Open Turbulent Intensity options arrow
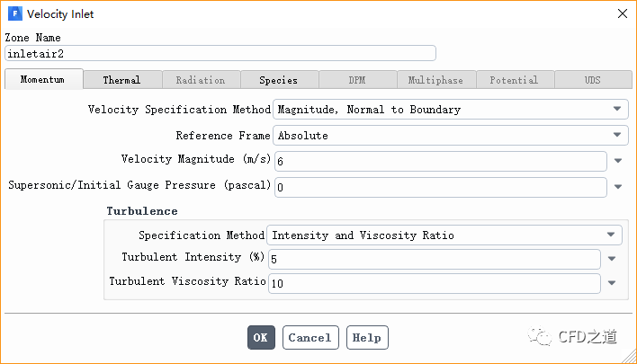The height and width of the screenshot is (364, 637). [x=612, y=259]
